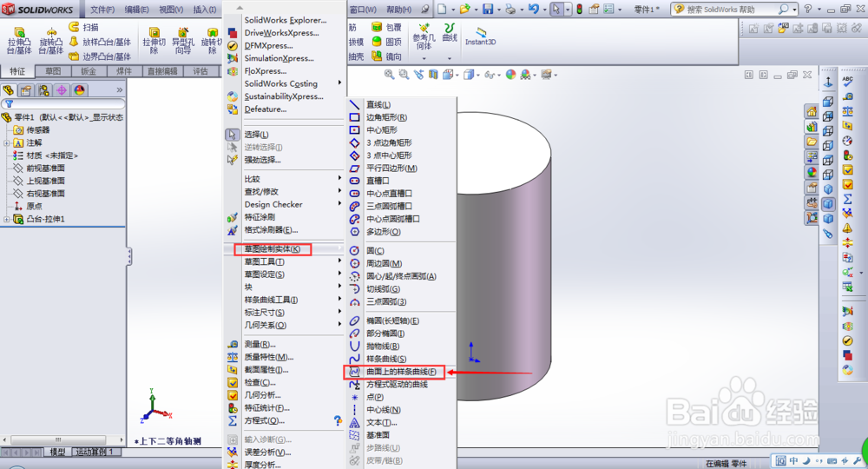Select 右视基准面 in the feature tree
The width and height of the screenshot is (868, 469).
(45, 194)
